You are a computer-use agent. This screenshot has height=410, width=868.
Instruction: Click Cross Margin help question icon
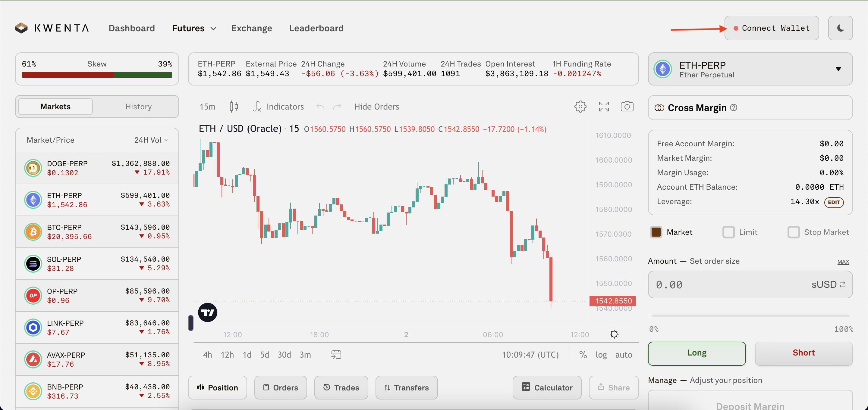point(734,108)
